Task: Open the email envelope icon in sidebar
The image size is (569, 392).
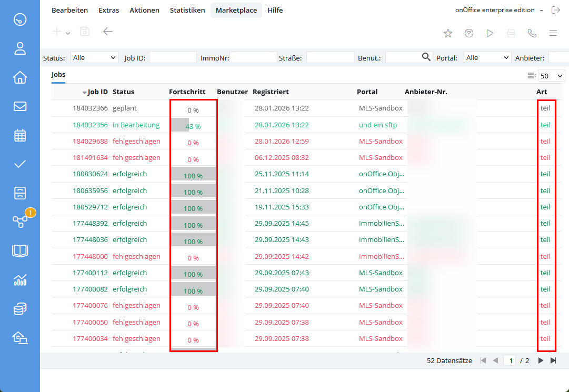Action: pos(20,106)
